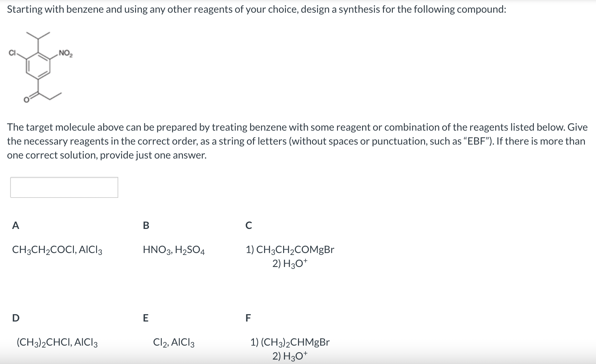Click the HNO3, H2SO4 reagent entry
This screenshot has height=364, width=596.
click(173, 250)
